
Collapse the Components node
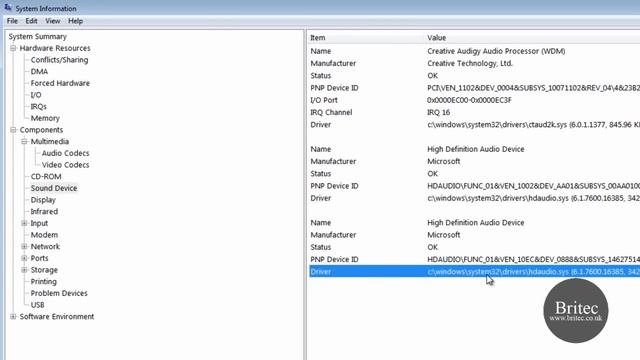click(x=13, y=130)
